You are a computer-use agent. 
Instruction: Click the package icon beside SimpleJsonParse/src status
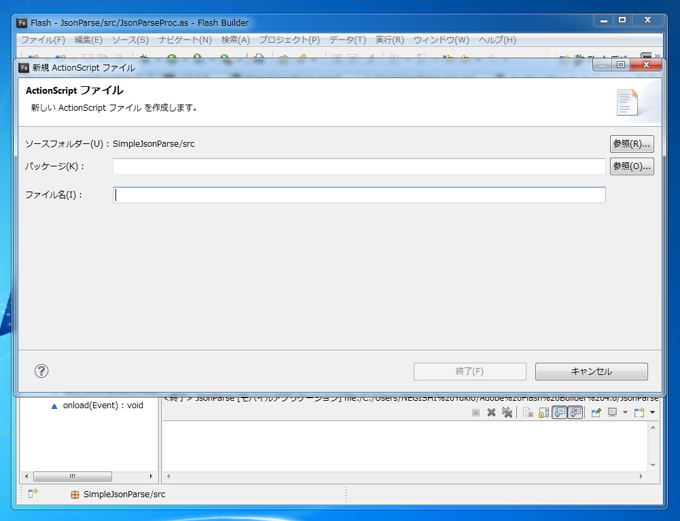coord(75,495)
